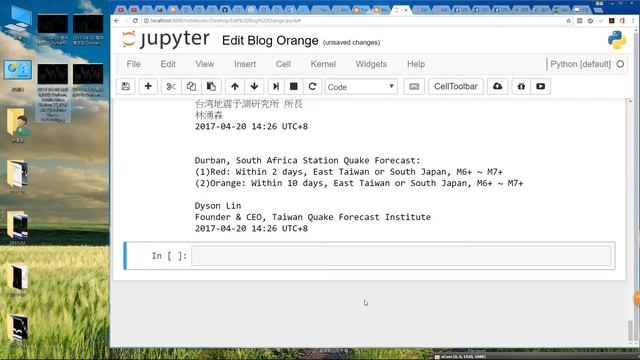Move the selected cell up
Screen dimensions: 640x360
point(235,87)
